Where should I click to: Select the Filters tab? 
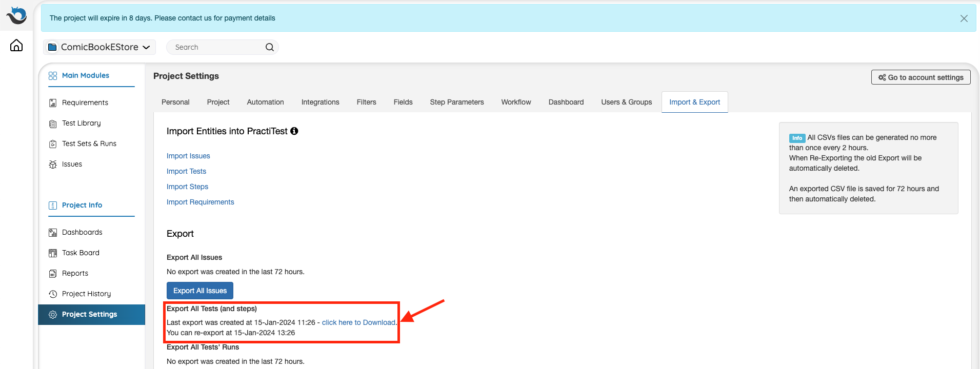[x=367, y=102]
